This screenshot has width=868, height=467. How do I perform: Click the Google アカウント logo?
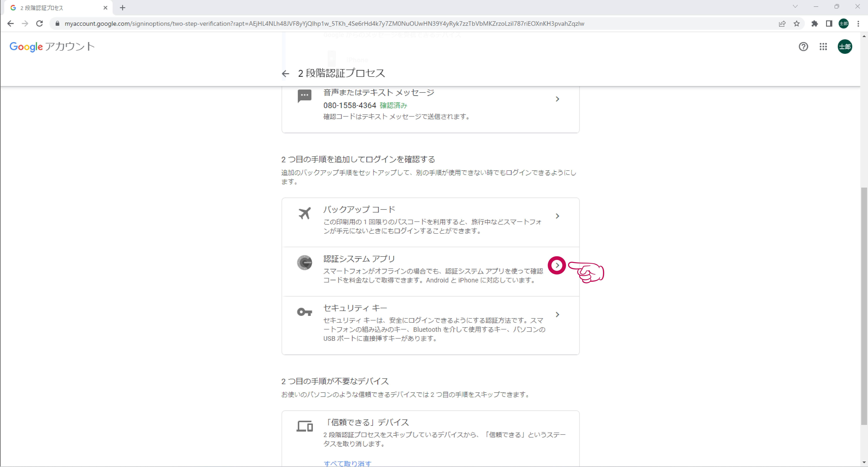[52, 47]
